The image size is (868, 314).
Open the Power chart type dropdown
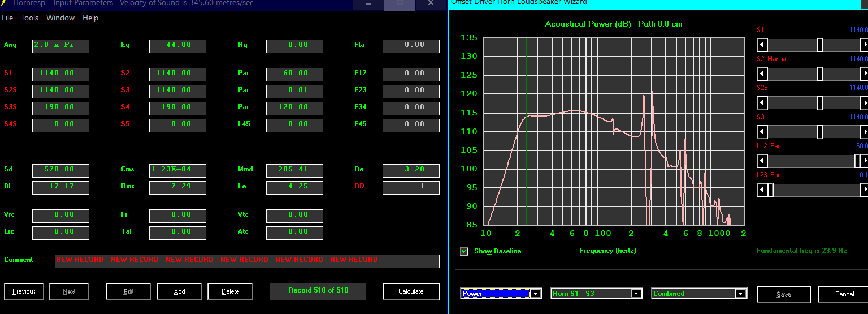(536, 293)
